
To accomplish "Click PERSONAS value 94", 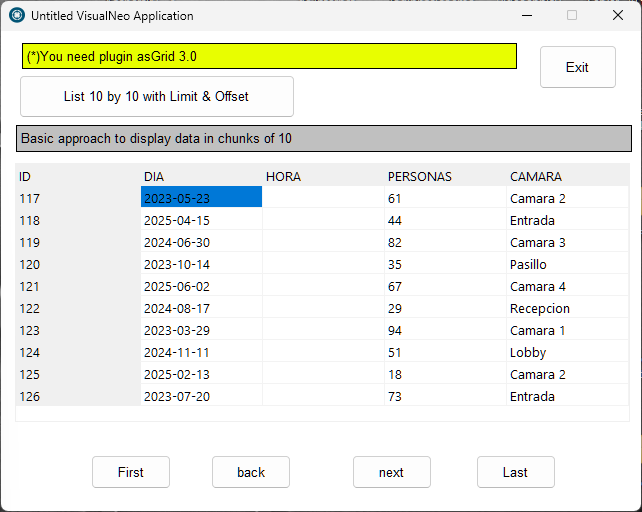I will [x=445, y=331].
